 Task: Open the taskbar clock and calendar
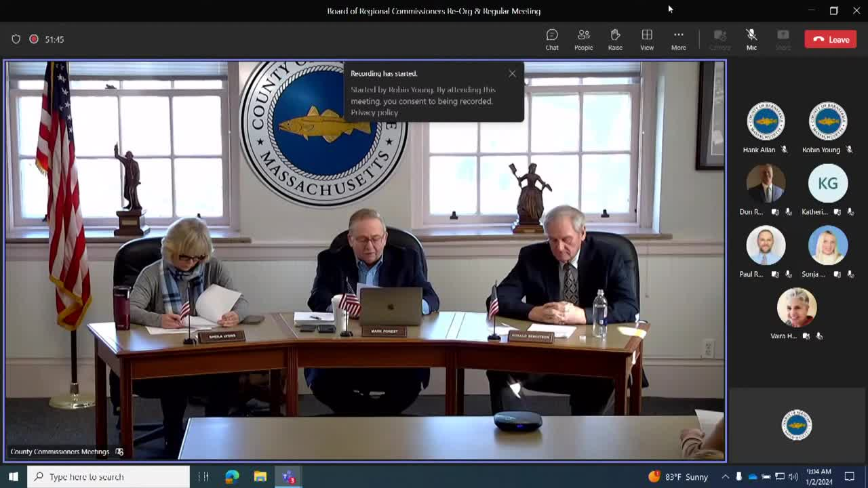point(819,476)
